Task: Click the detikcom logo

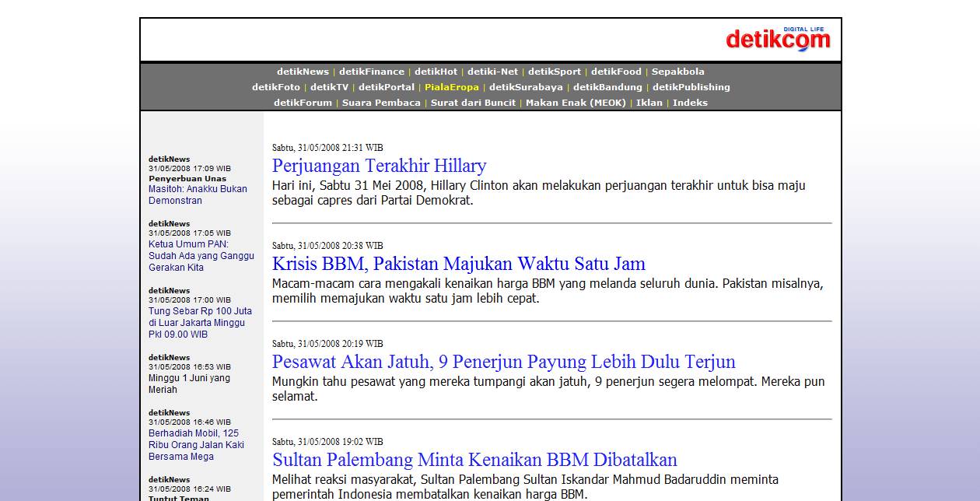Action: point(778,38)
